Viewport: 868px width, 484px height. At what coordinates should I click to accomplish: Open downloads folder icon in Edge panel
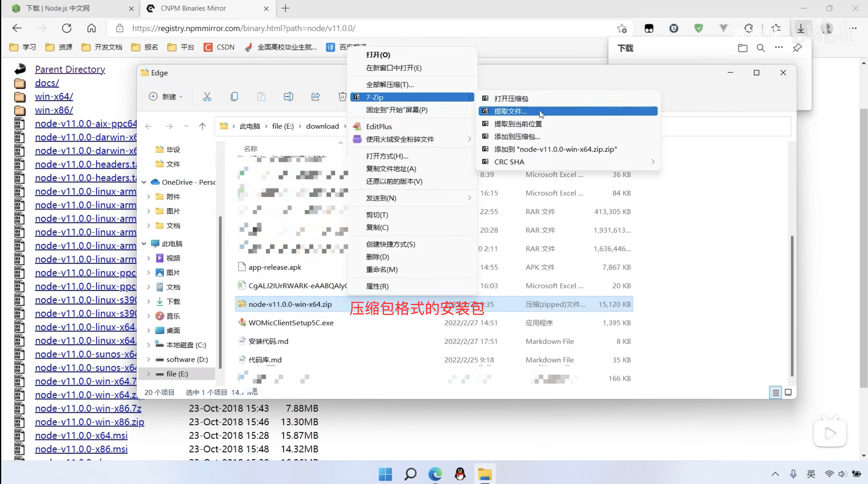click(x=742, y=48)
